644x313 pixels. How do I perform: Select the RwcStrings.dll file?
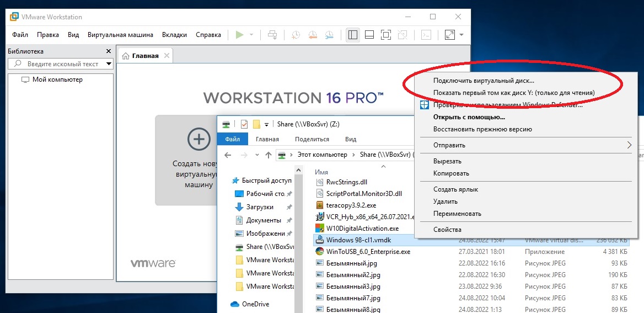pyautogui.click(x=346, y=182)
